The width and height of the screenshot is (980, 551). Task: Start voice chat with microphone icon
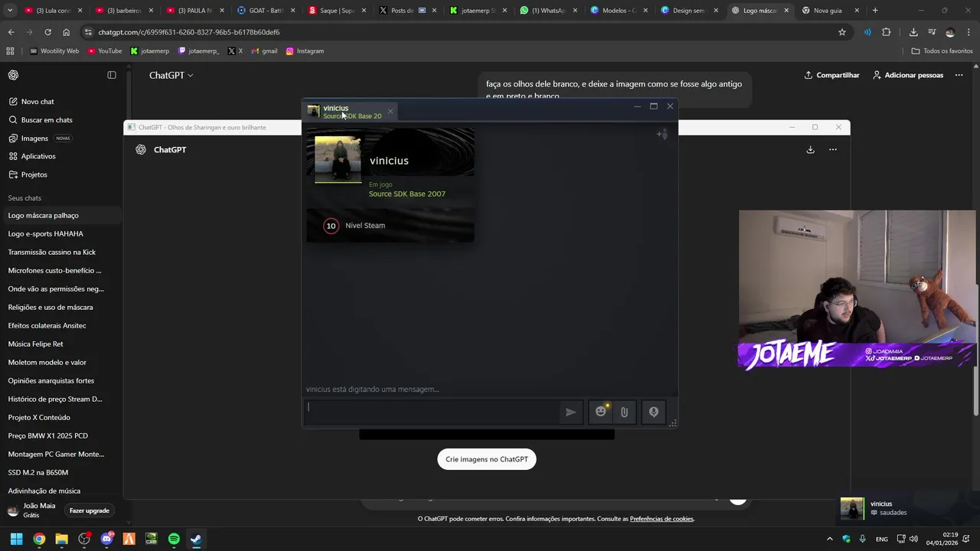coord(654,412)
